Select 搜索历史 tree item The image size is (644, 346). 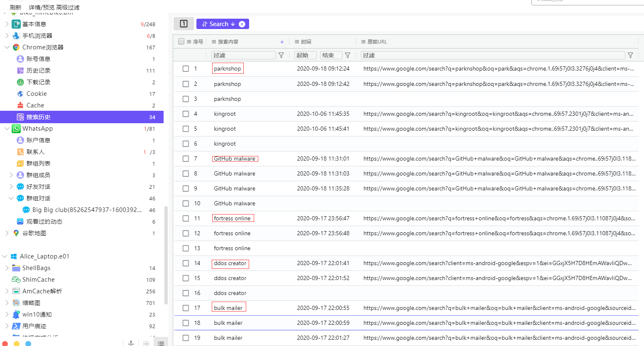coord(82,117)
